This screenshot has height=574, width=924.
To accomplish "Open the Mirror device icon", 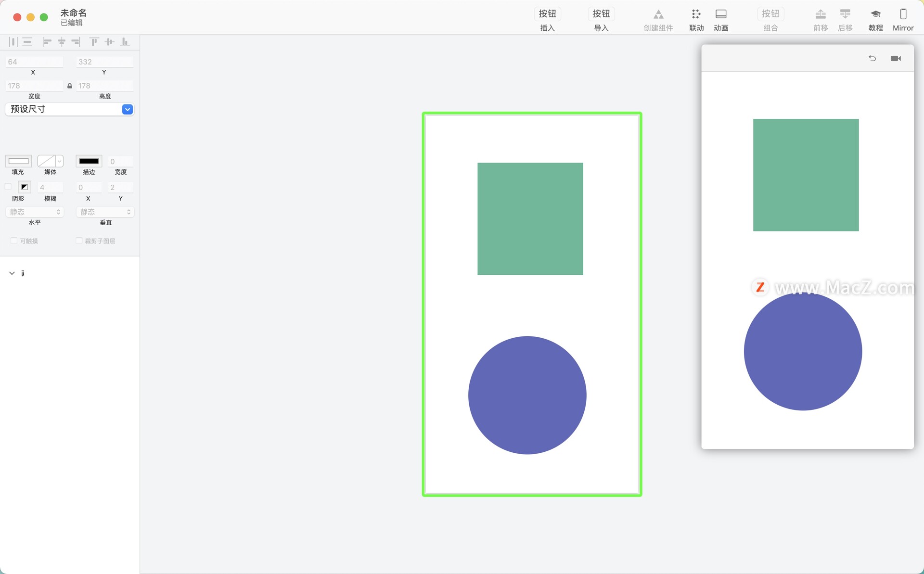I will click(x=903, y=14).
